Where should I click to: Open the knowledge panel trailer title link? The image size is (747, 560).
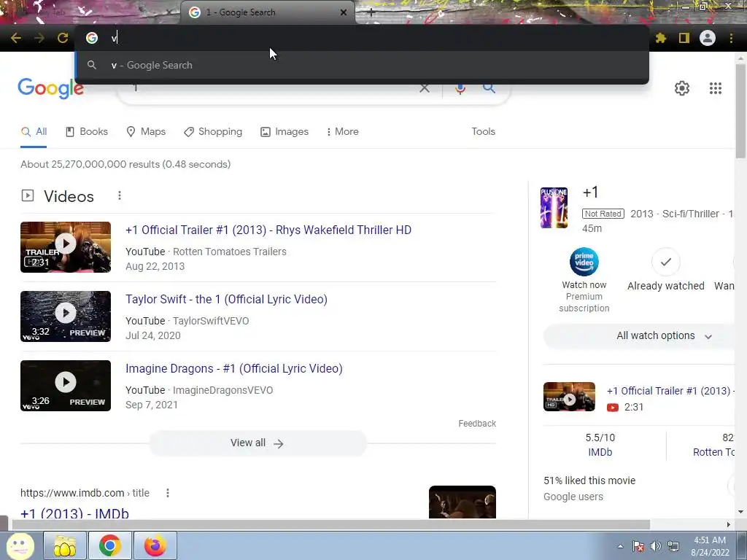tap(671, 391)
